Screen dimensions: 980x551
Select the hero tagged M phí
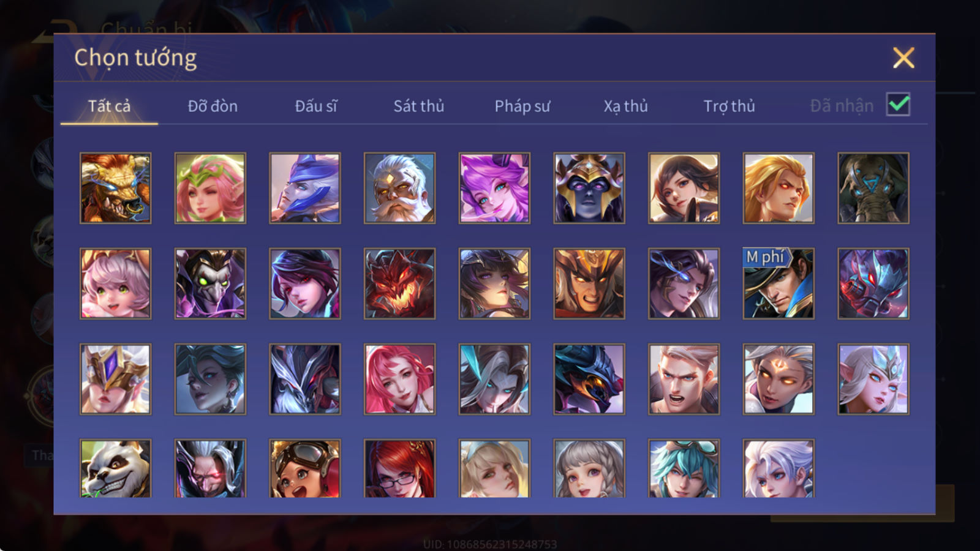778,283
